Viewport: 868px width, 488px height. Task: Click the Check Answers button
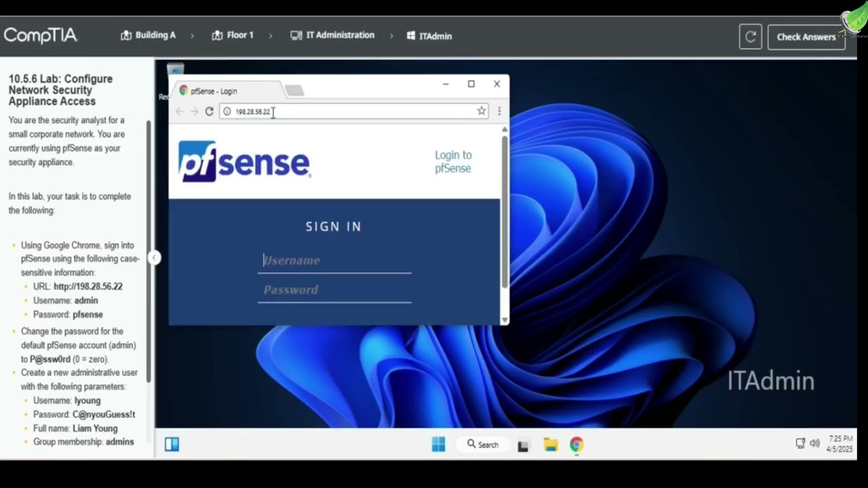pyautogui.click(x=806, y=37)
